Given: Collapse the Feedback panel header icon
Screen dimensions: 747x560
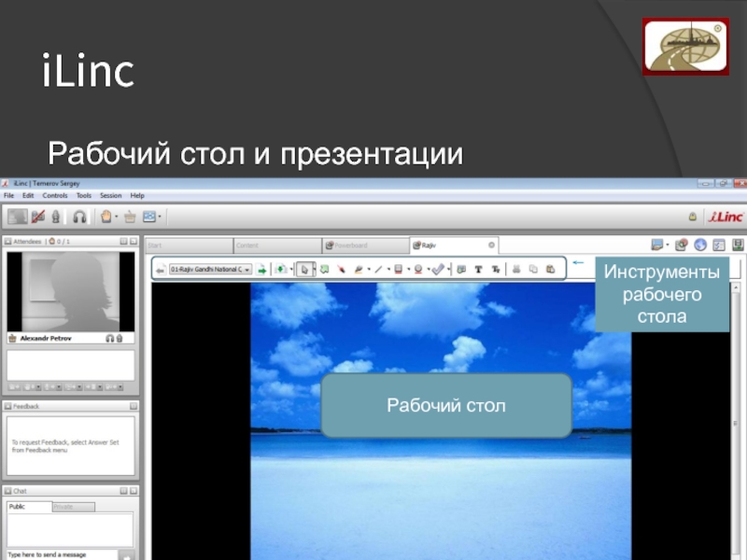Looking at the screenshot, I should pyautogui.click(x=7, y=406).
